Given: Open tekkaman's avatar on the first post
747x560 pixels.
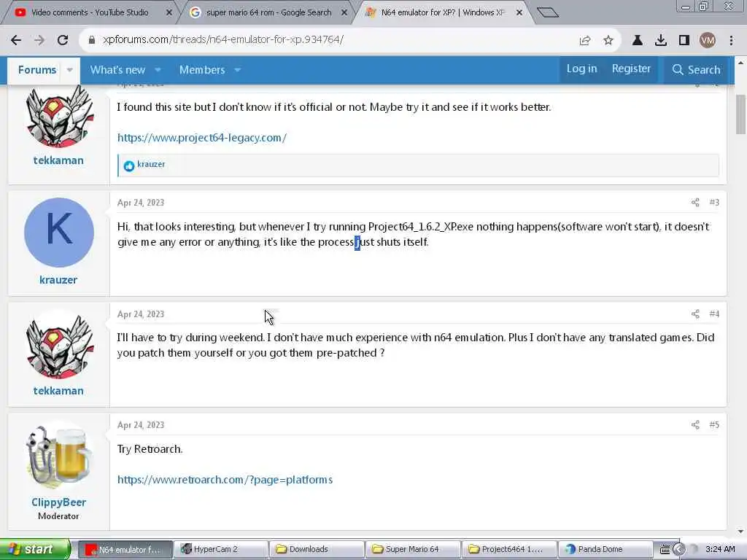Looking at the screenshot, I should click(58, 117).
